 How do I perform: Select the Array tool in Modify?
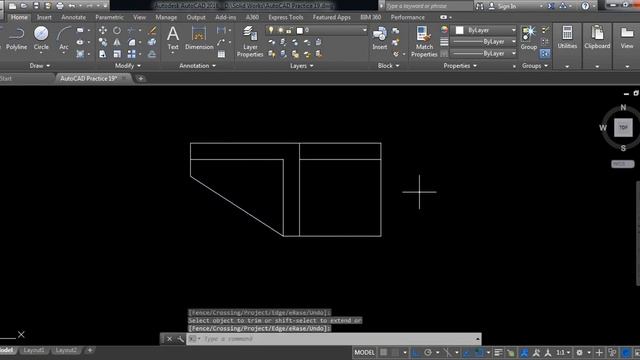pos(131,54)
